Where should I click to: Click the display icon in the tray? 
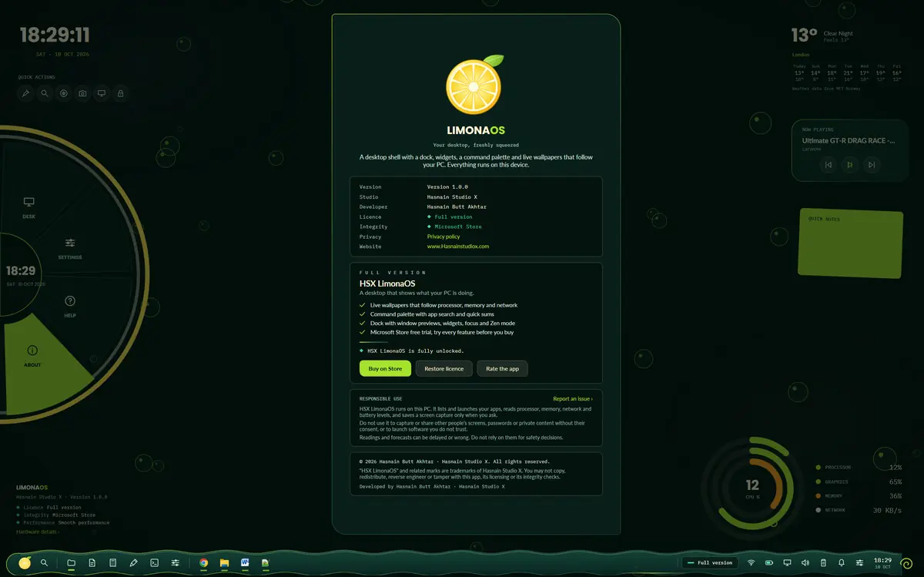[x=787, y=563]
